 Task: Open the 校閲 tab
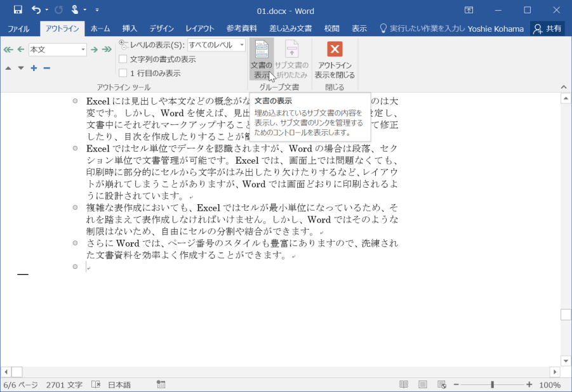(x=331, y=29)
